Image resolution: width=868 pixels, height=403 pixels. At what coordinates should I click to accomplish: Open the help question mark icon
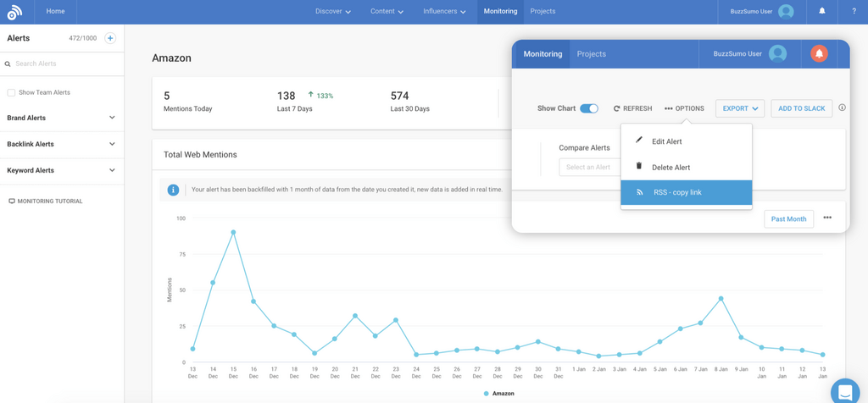[x=854, y=12]
